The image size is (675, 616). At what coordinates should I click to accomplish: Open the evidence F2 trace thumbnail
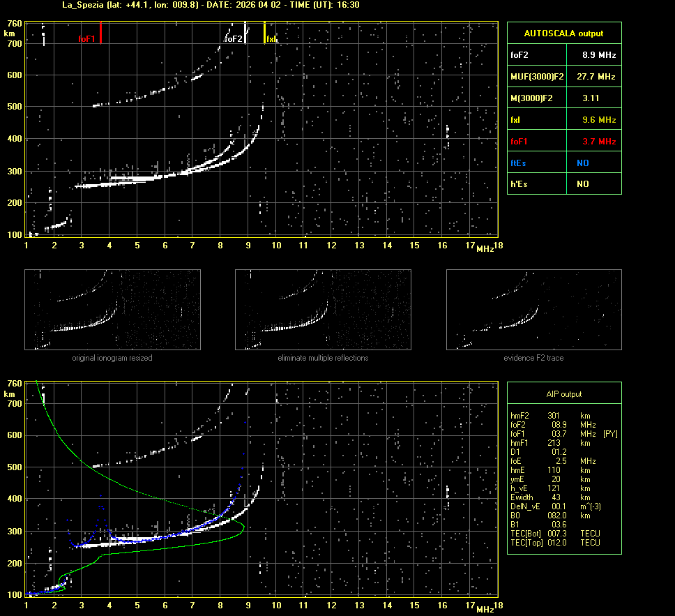(533, 310)
